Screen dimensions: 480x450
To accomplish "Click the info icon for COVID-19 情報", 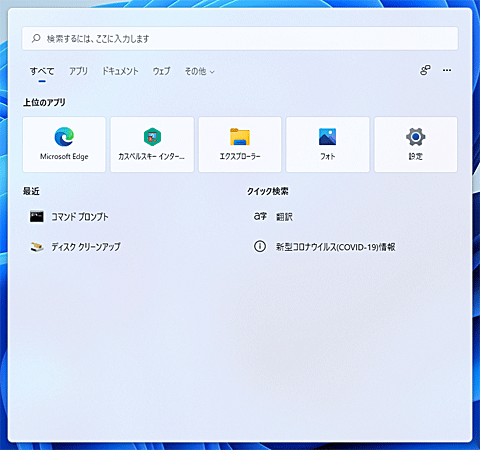I will [x=260, y=246].
